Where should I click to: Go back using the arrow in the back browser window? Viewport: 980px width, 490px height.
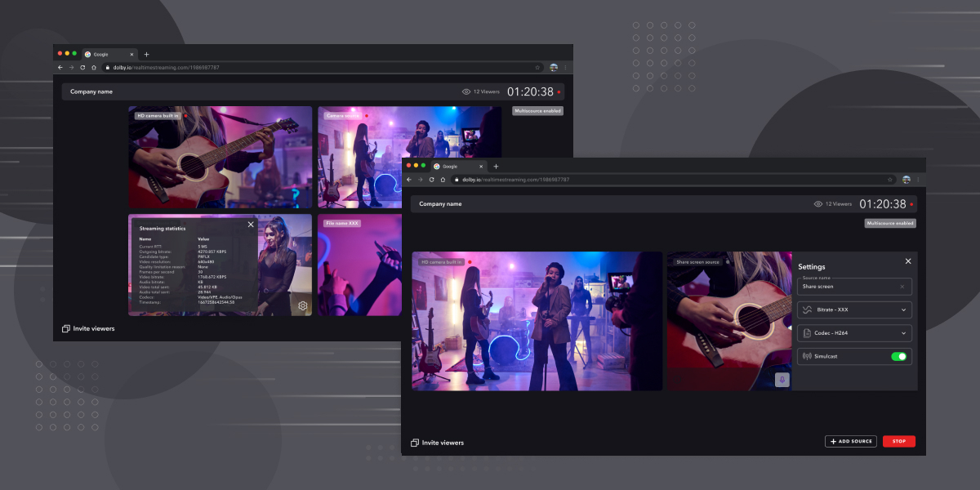[x=60, y=67]
